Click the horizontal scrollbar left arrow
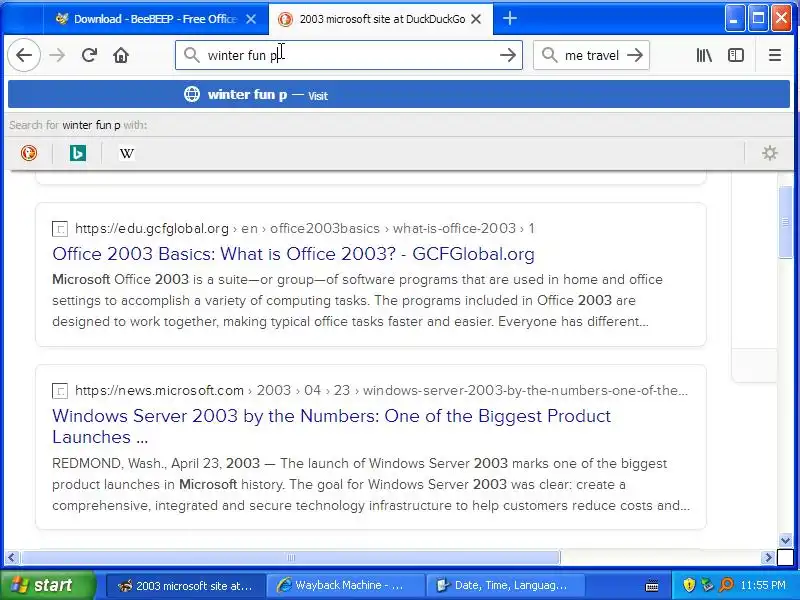This screenshot has height=600, width=800. pos(12,557)
